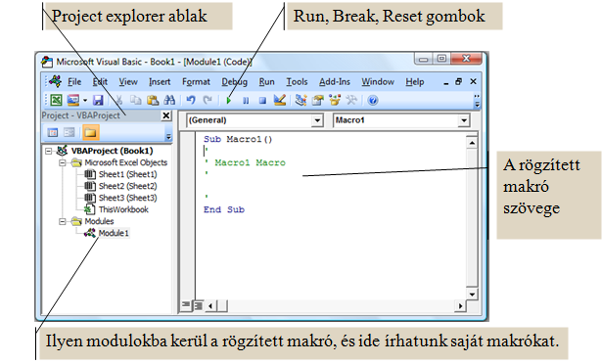The width and height of the screenshot is (602, 364).
Task: Collapse the VBAProject (Book1) node
Action: click(49, 151)
